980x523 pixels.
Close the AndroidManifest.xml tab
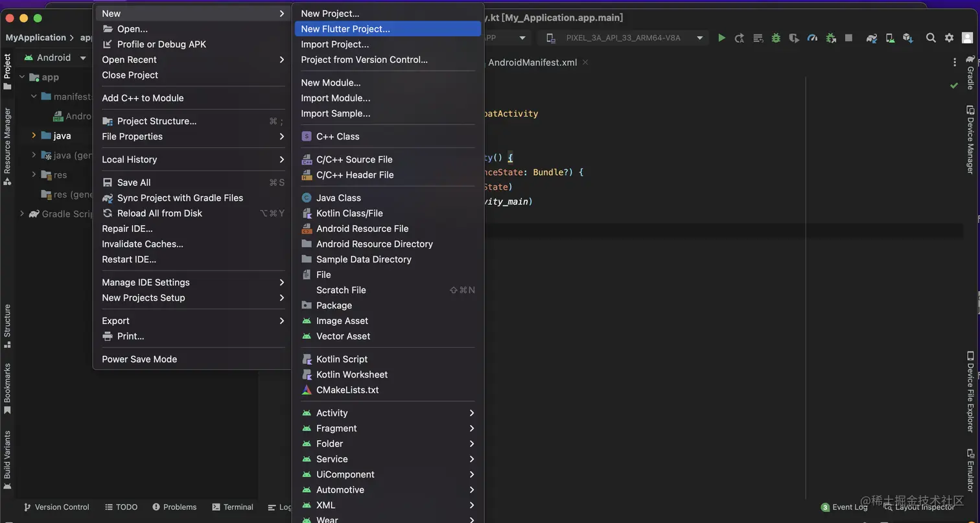pos(585,62)
